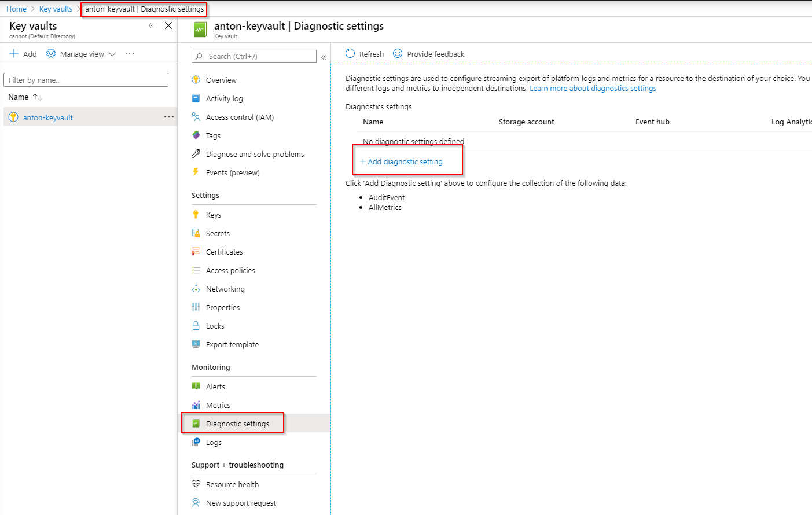Screen dimensions: 812x515
Task: Click the Keys icon under Settings
Action: pyautogui.click(x=196, y=215)
